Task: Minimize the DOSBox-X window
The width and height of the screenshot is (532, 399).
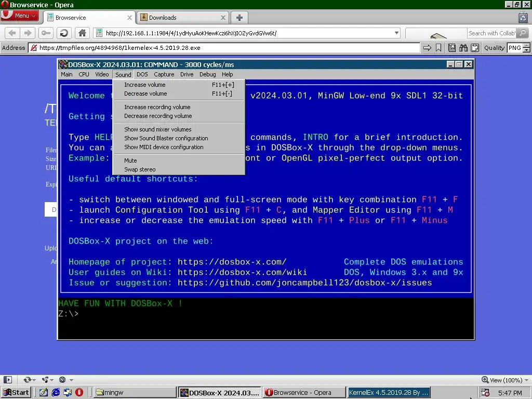Action: (x=450, y=64)
